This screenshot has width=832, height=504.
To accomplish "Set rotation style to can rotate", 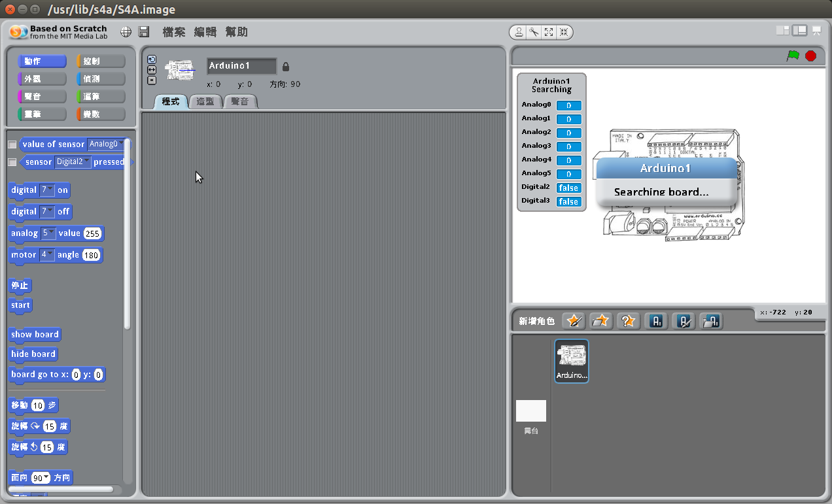I will tap(152, 59).
